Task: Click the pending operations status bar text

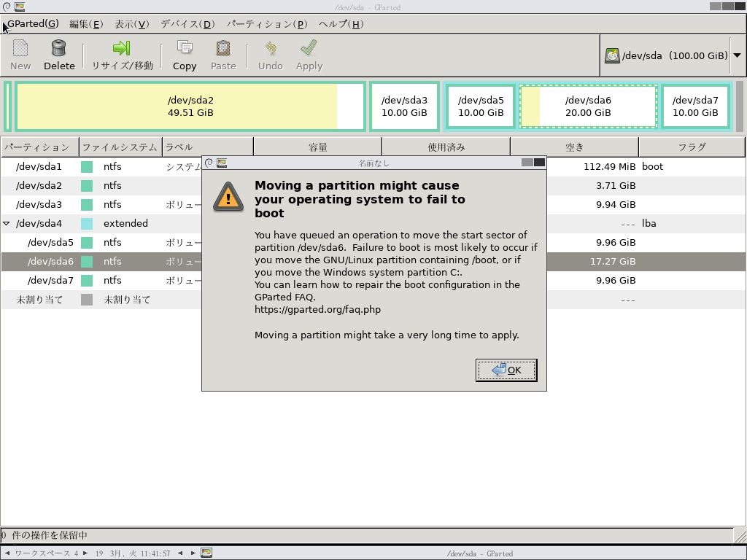Action: click(x=44, y=535)
